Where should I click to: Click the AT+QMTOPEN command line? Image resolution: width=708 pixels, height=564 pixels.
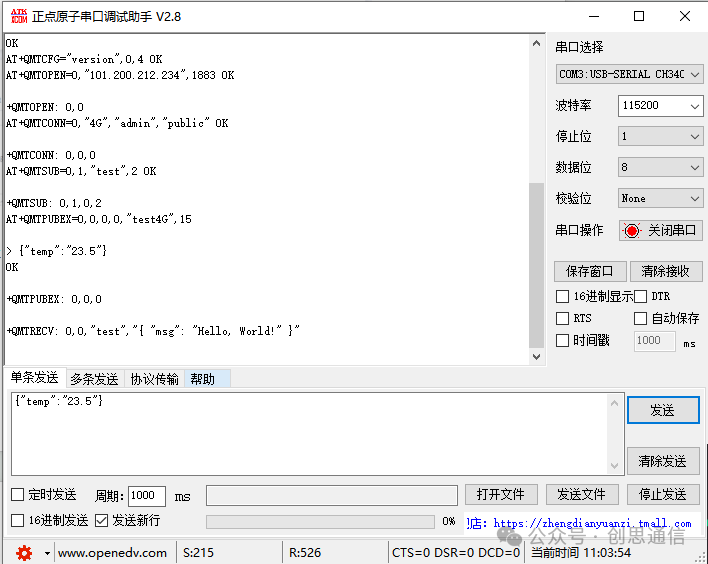coord(120,75)
